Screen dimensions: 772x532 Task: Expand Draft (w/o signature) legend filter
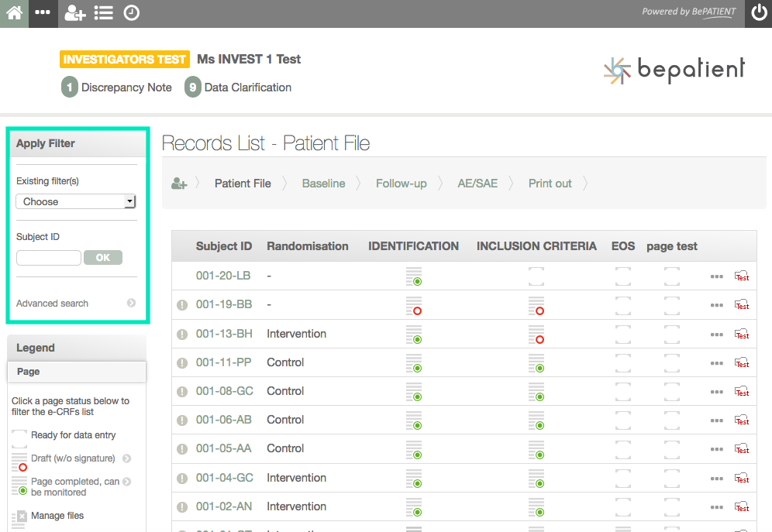(x=126, y=458)
